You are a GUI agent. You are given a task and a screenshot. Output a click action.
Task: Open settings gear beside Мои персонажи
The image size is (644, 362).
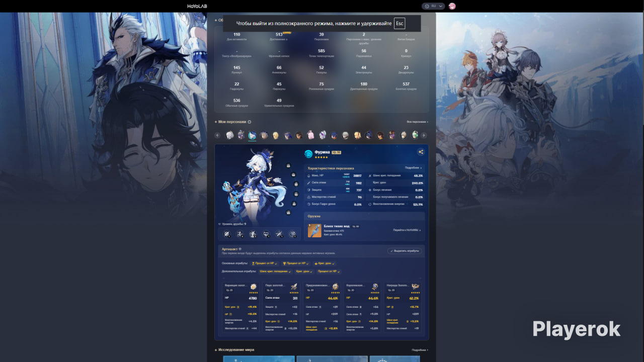pos(250,122)
